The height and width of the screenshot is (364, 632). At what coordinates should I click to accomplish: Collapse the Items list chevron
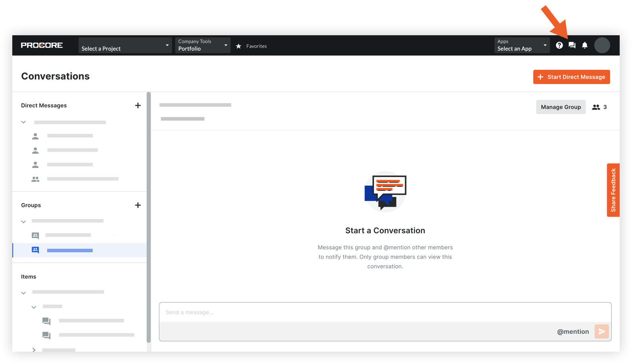click(x=24, y=293)
